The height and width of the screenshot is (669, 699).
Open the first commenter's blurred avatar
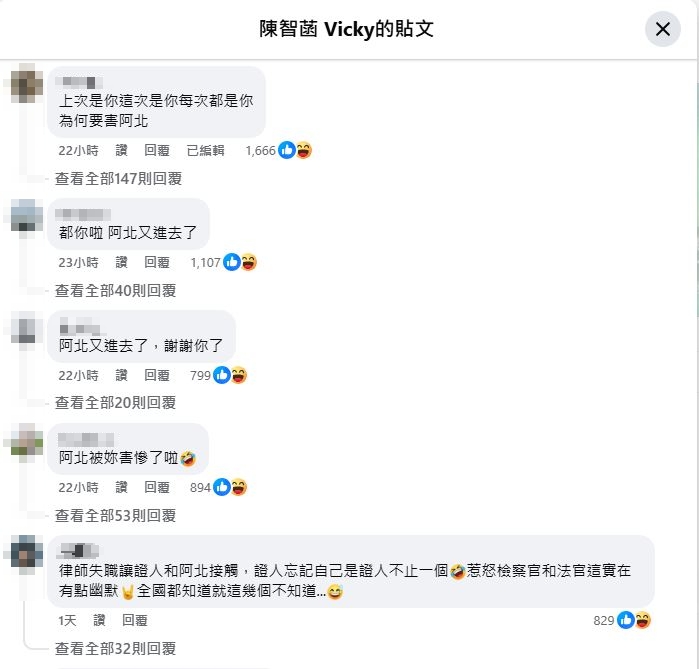pos(27,83)
